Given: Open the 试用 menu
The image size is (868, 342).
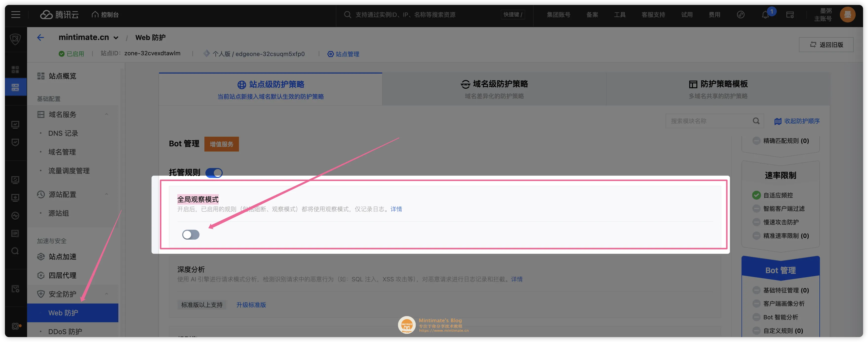Looking at the screenshot, I should click(687, 15).
